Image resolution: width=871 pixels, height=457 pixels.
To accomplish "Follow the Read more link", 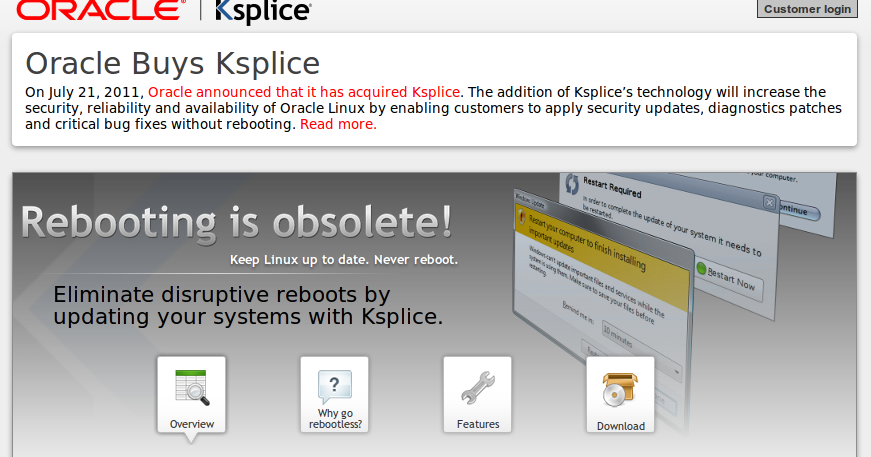I will pyautogui.click(x=338, y=124).
